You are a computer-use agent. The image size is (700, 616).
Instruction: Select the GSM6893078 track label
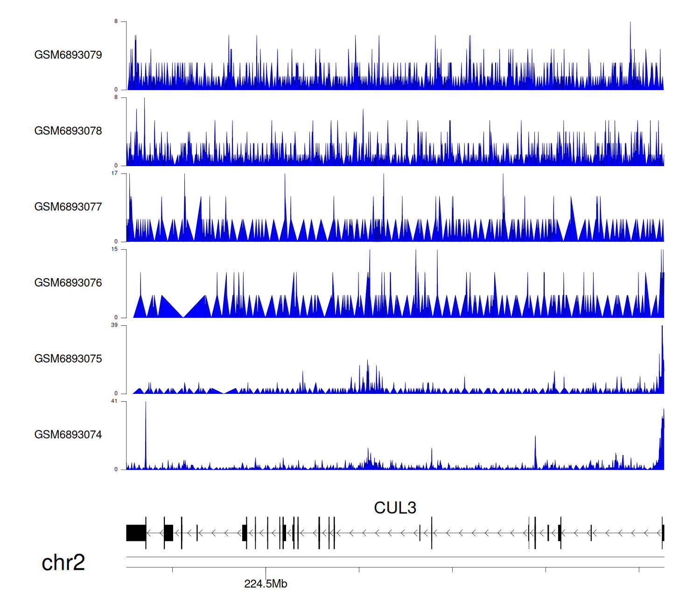tap(68, 131)
